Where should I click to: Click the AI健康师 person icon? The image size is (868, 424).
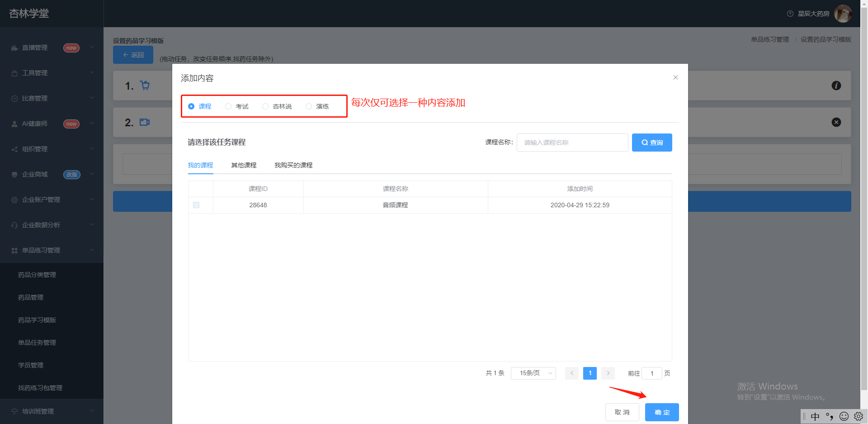(14, 124)
